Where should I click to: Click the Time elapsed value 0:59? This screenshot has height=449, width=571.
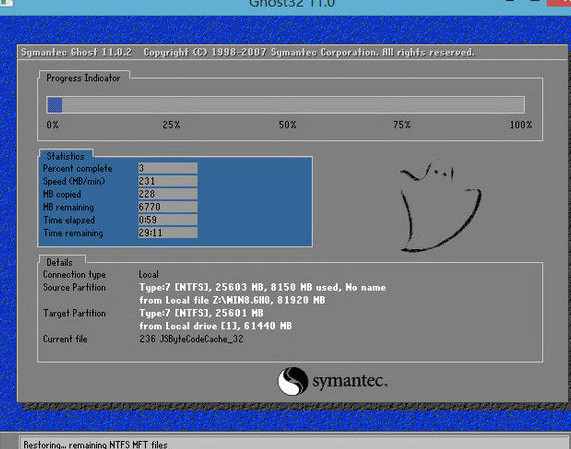(168, 220)
